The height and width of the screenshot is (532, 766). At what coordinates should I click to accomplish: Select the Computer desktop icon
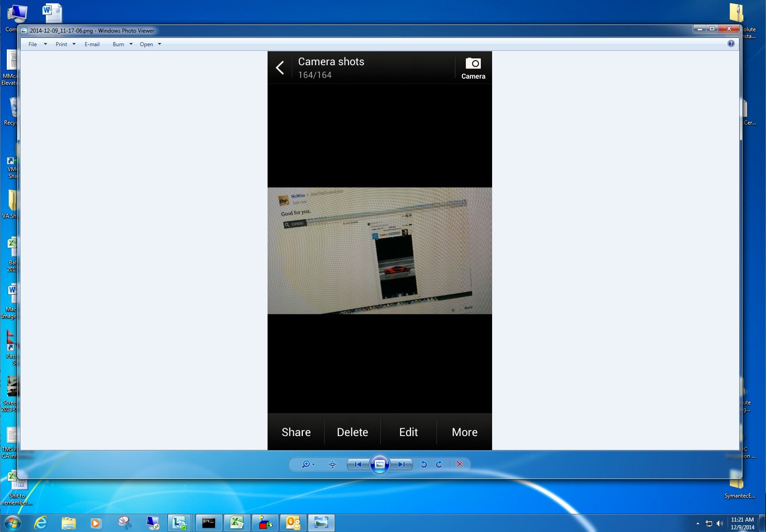(x=17, y=18)
